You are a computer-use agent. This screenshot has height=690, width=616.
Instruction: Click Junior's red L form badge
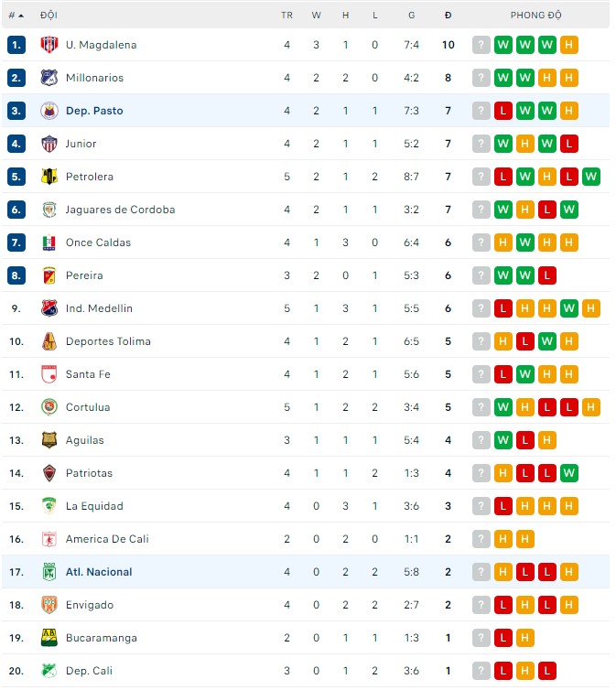point(568,144)
